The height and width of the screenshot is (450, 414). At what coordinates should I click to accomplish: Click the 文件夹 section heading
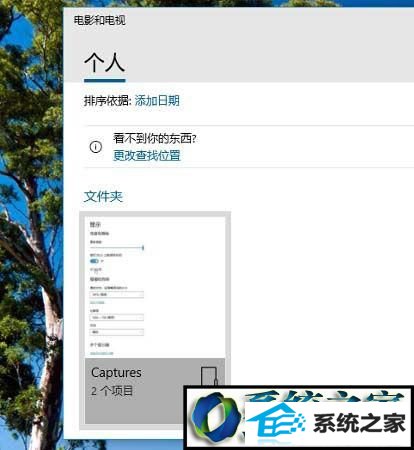click(x=103, y=196)
